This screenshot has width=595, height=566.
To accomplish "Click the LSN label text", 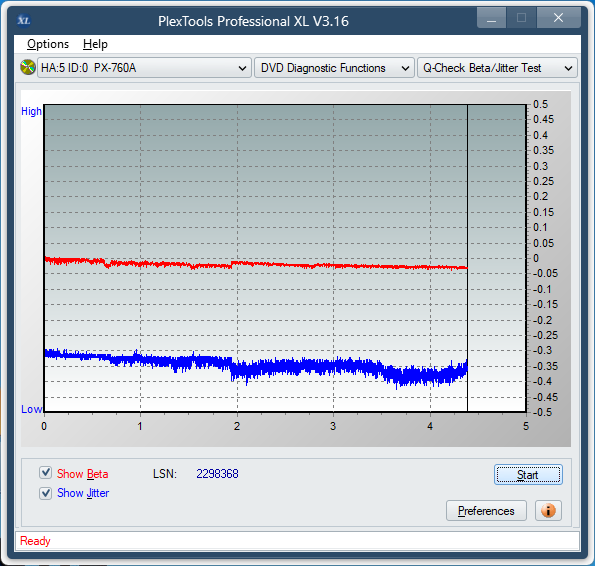I will point(165,473).
